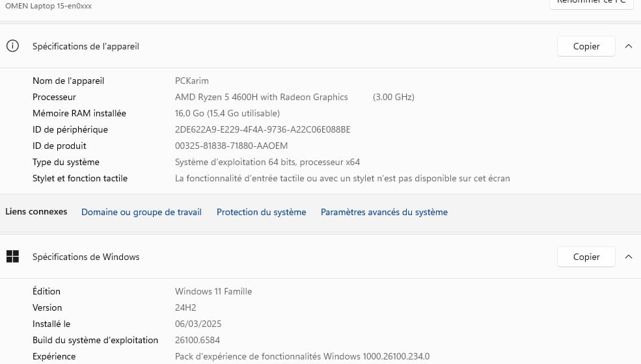Viewport: 641px width, 364px height.
Task: Select the device name PCKarim
Action: click(x=192, y=81)
